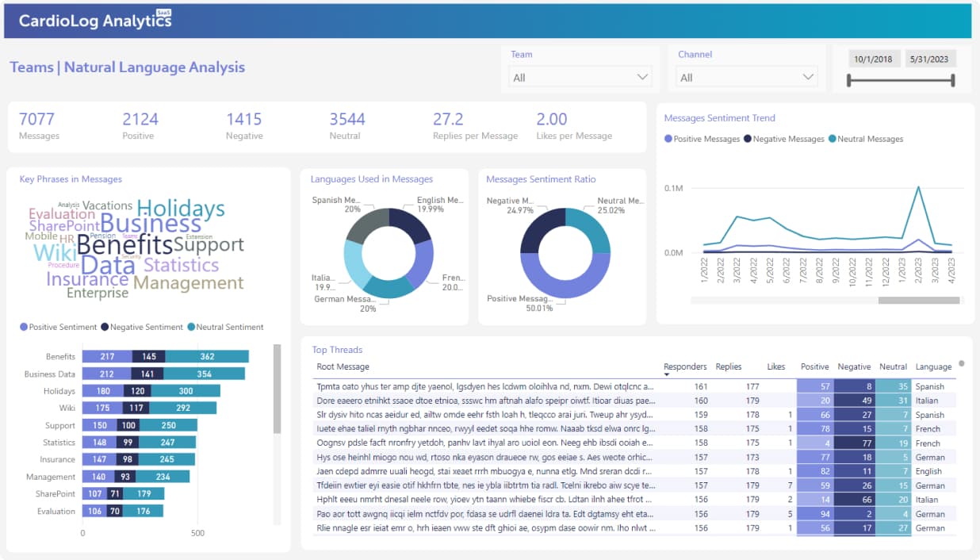Viewport: 980px width, 560px height.
Task: Sort the table by the Language column
Action: [x=933, y=366]
